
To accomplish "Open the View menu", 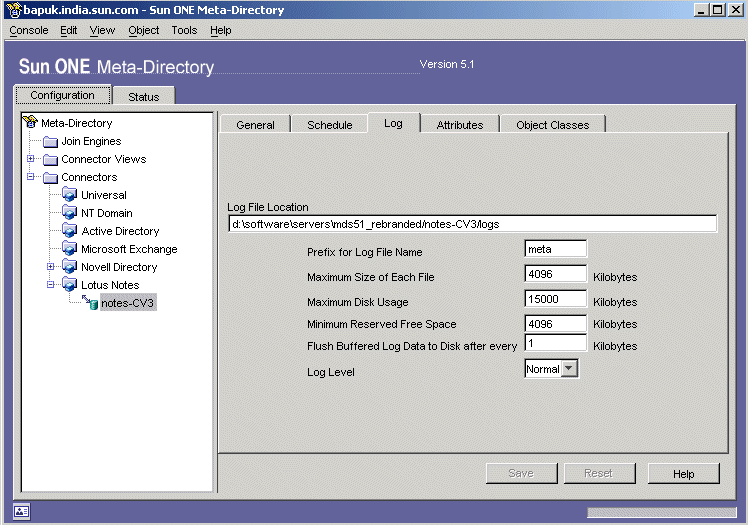I will click(x=102, y=31).
